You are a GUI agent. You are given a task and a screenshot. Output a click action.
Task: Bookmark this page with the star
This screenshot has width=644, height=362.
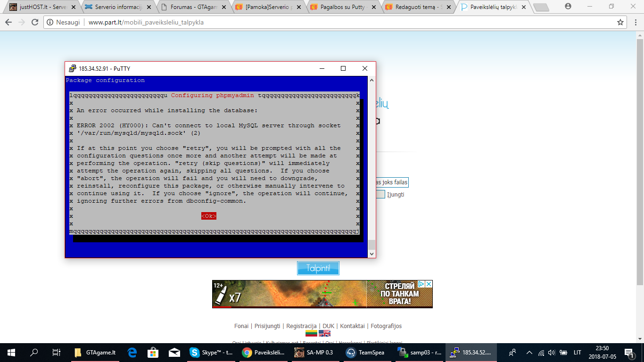click(620, 22)
